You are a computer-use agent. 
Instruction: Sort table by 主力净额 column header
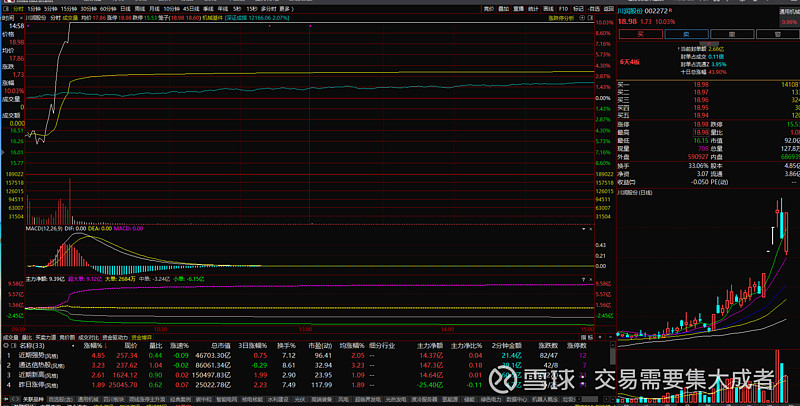[430, 346]
